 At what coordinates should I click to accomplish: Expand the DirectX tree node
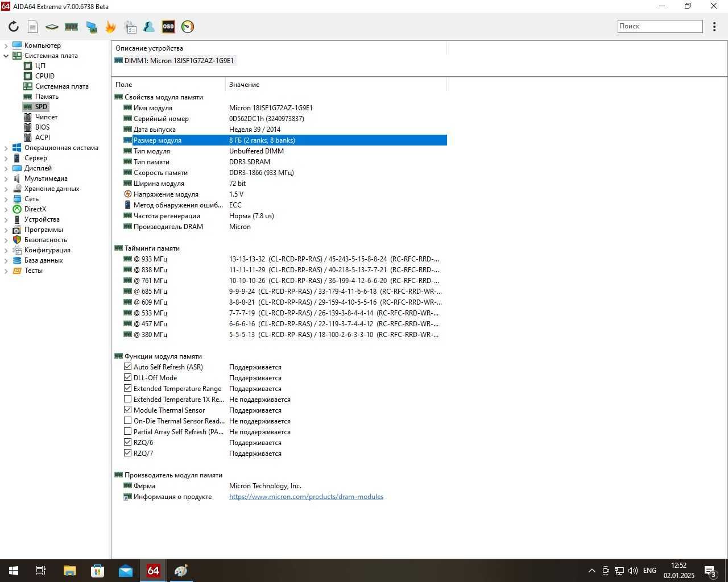pyautogui.click(x=6, y=209)
